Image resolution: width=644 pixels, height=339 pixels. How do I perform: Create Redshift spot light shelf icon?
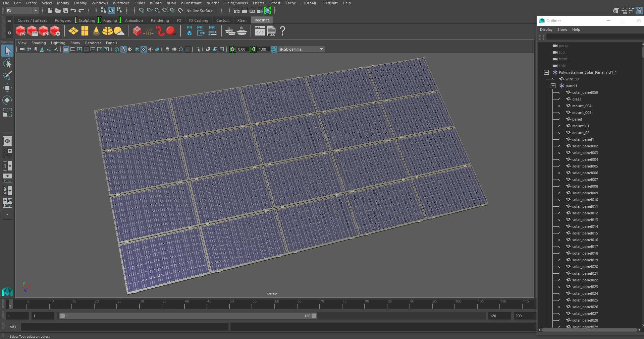pos(96,31)
